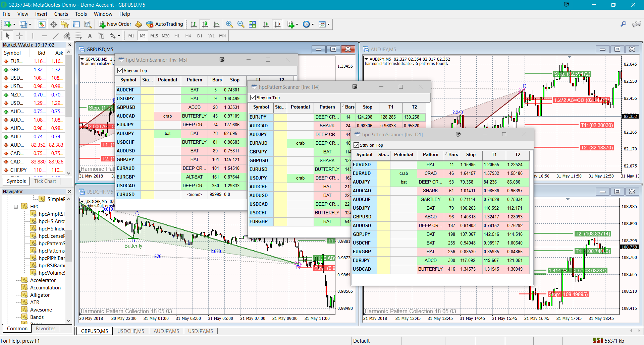Click the triangle beside USDCHF,M5 chart label
Screen dimensions: 644x345
82,201
